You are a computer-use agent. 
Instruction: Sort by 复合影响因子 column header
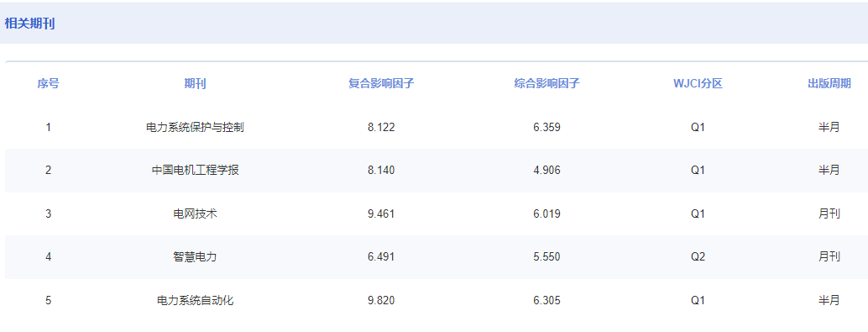point(381,84)
